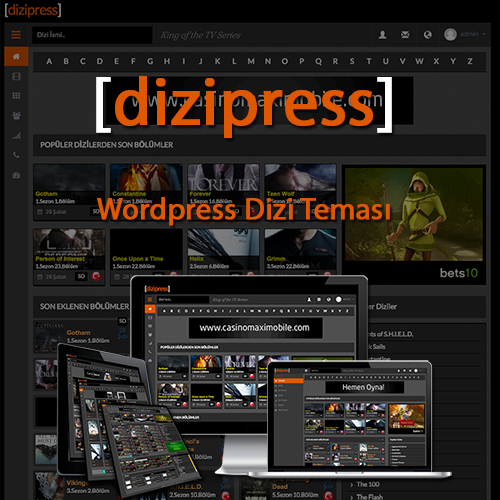This screenshot has height=500, width=500.
Task: Click the calendar icon beside Gotham's 28 Şubat date
Action: pyautogui.click(x=40, y=212)
